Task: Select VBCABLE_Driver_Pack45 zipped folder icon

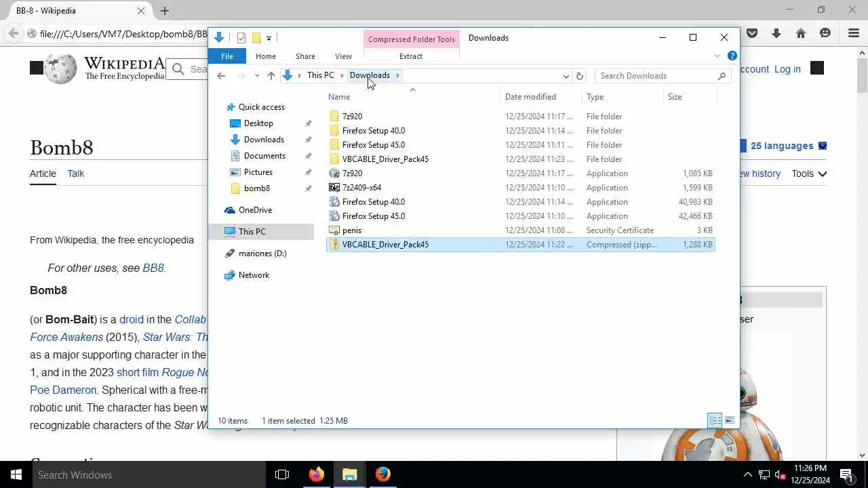Action: tap(334, 245)
